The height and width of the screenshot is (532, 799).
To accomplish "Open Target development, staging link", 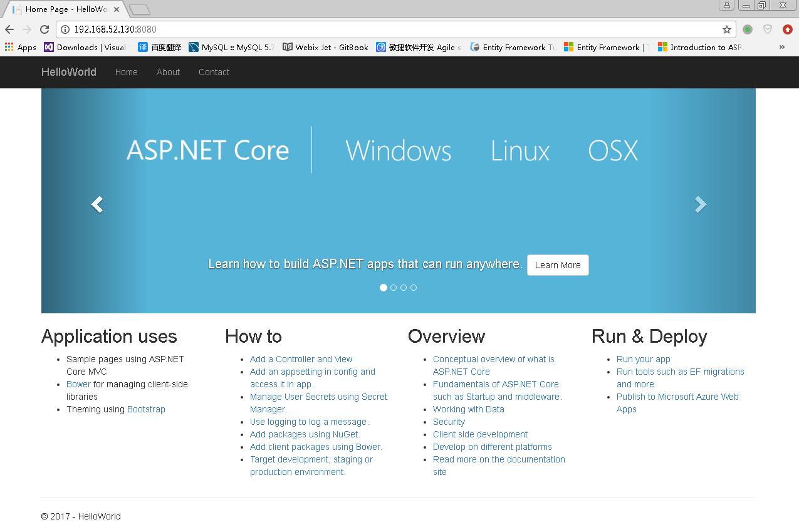I will pyautogui.click(x=311, y=466).
